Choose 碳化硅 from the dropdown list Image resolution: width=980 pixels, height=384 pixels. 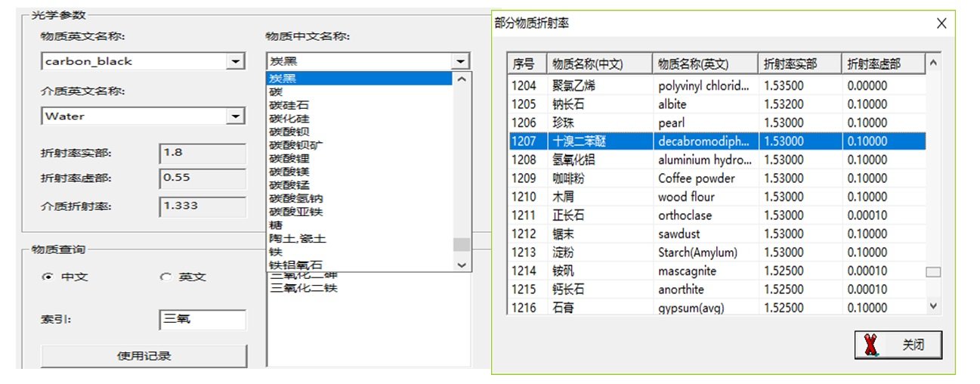coord(289,119)
